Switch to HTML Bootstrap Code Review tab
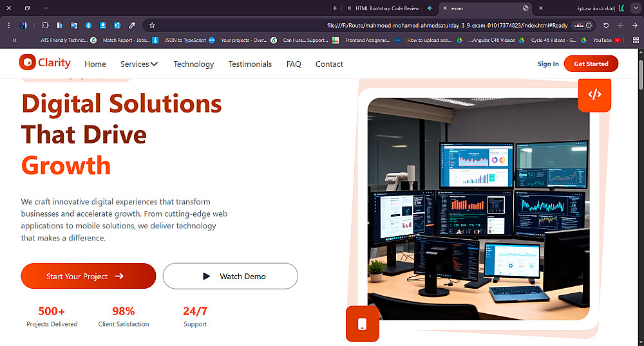The image size is (644, 346). click(390, 8)
